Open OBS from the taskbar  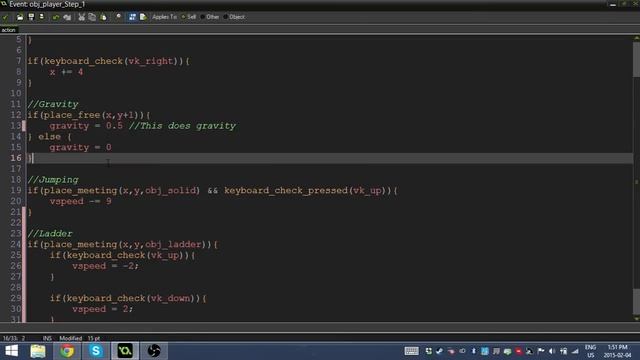click(154, 351)
